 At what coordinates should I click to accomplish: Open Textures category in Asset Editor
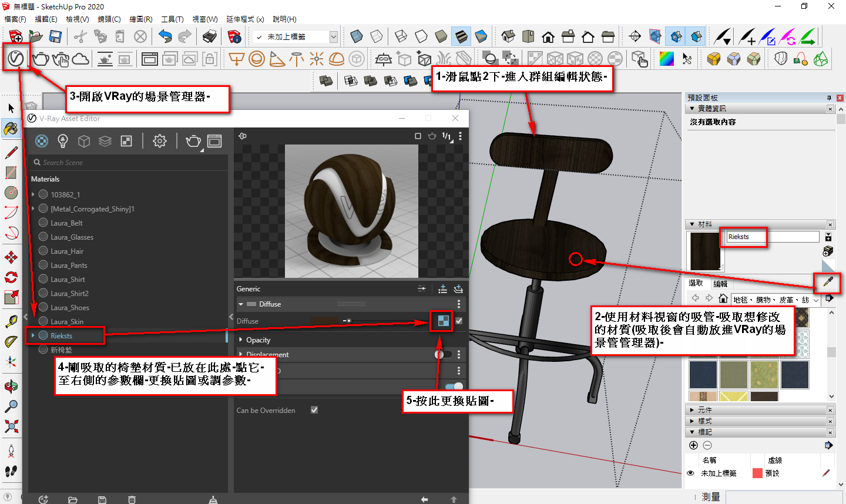pos(126,141)
